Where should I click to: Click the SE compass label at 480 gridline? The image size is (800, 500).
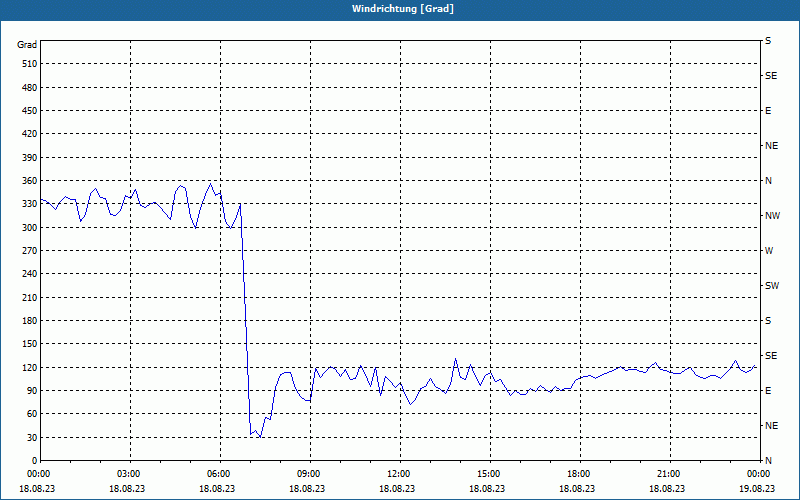[771, 76]
